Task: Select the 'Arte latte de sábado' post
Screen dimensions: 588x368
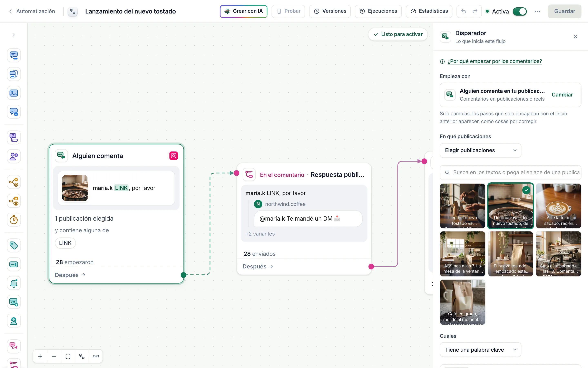Action: tap(558, 206)
